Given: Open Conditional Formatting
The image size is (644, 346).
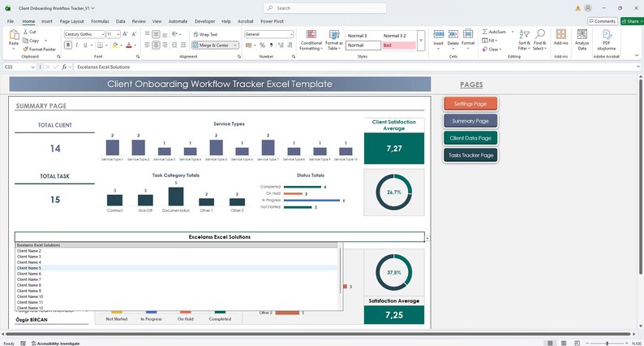Looking at the screenshot, I should [311, 40].
